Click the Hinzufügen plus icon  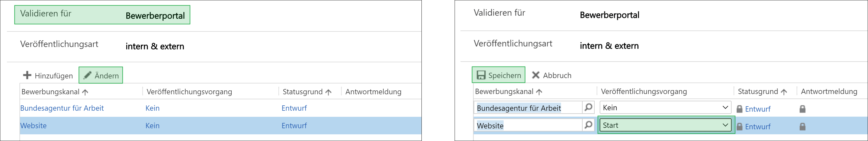(27, 75)
